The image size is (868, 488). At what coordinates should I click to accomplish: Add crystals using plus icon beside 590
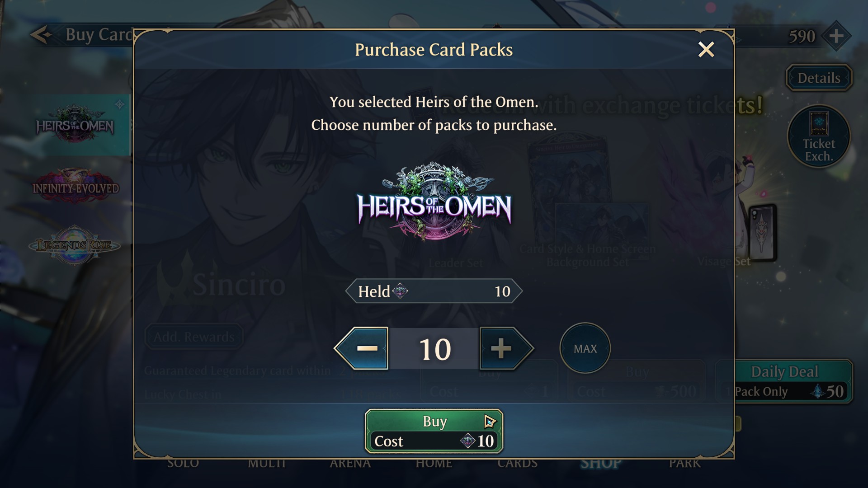(x=836, y=36)
